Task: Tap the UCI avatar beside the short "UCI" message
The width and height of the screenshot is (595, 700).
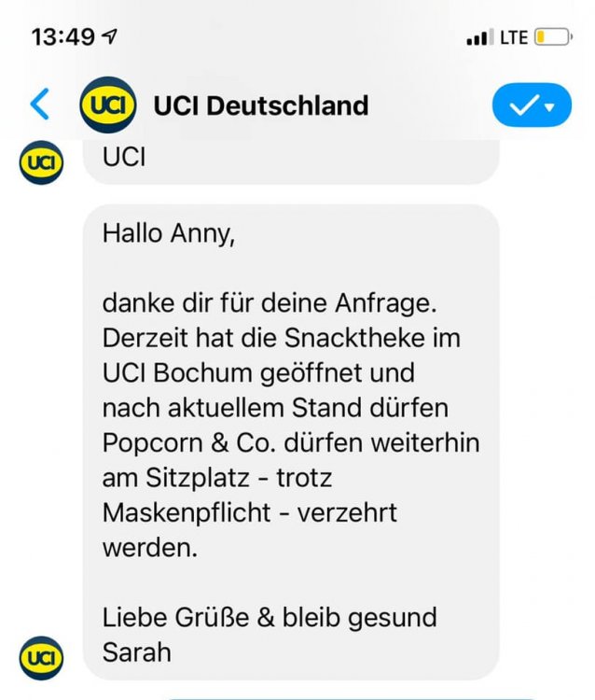Action: 41,162
